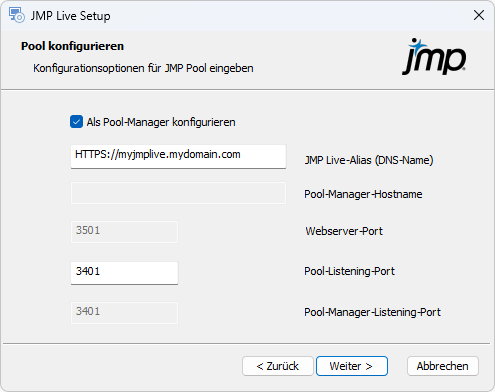Click the Webserver-Port field showing 3501

point(124,232)
